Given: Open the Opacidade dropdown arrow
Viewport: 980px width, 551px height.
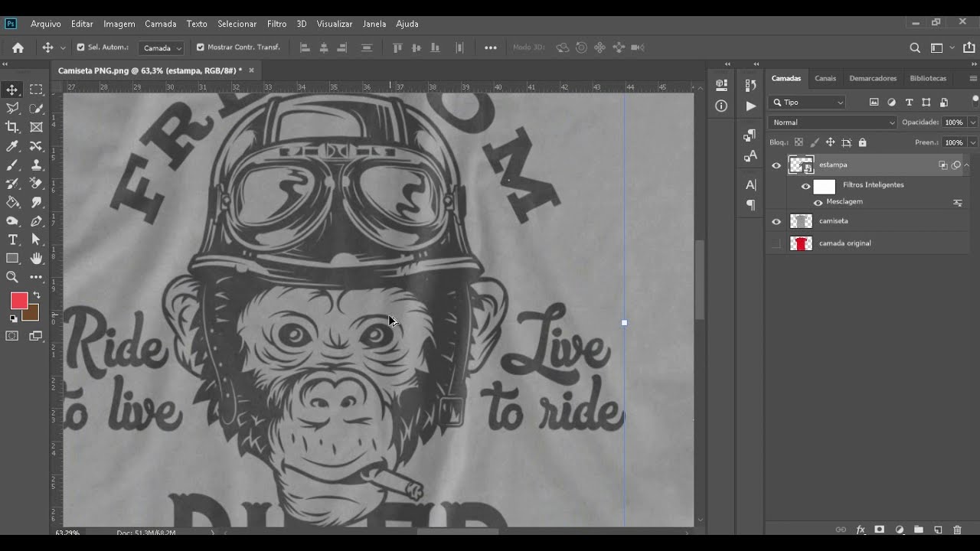Looking at the screenshot, I should [x=973, y=122].
